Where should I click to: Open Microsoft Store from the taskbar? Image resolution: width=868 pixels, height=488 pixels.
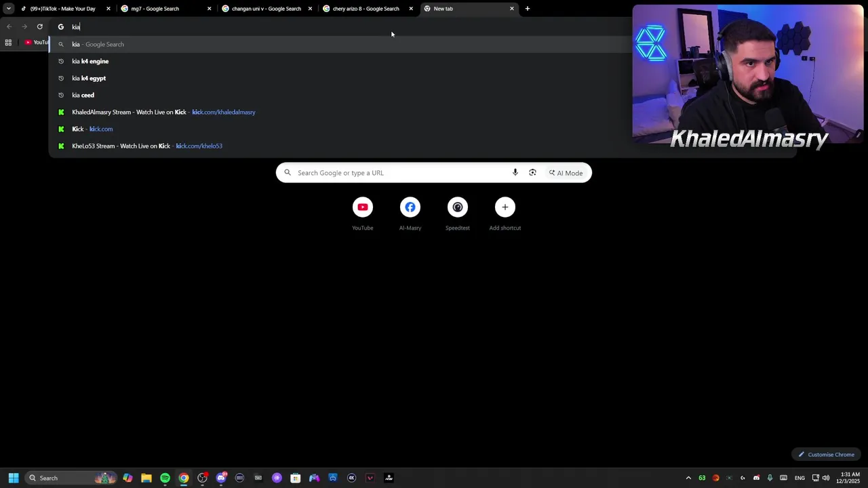(x=296, y=478)
